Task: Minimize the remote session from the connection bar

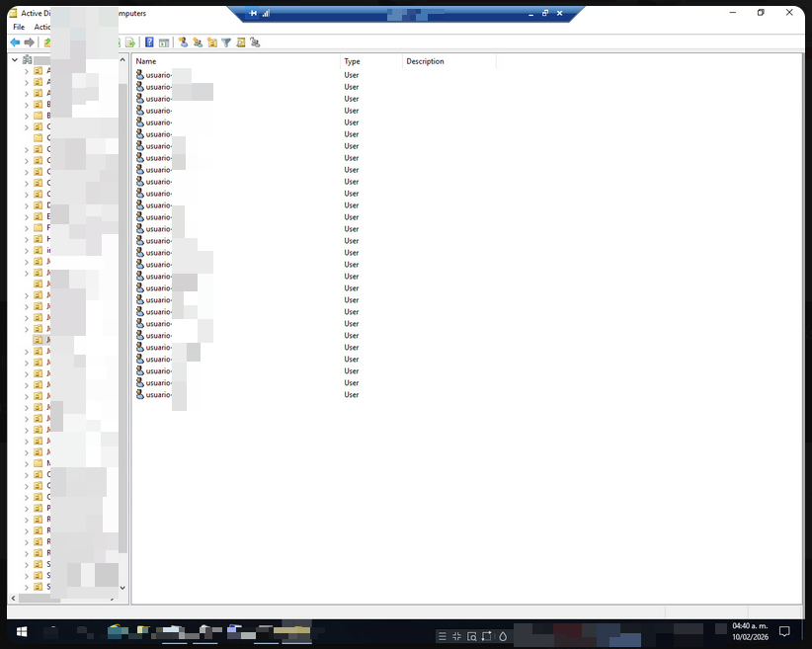Action: point(530,14)
